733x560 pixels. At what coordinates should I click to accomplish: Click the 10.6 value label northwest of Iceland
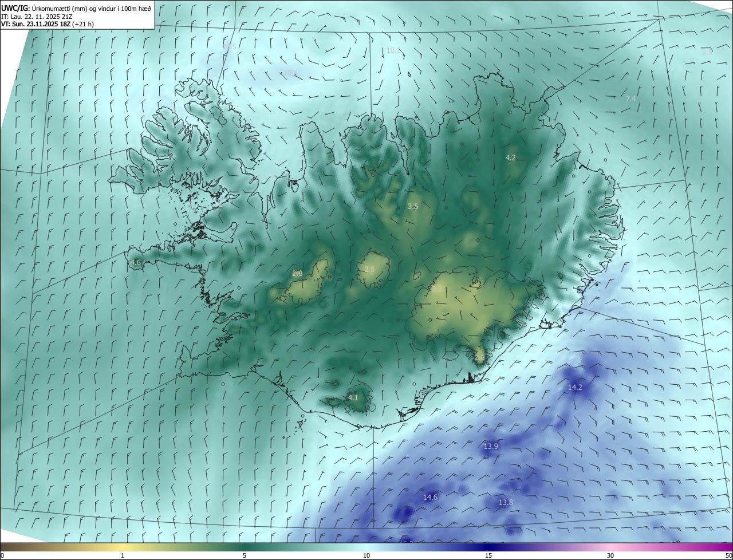[290, 73]
